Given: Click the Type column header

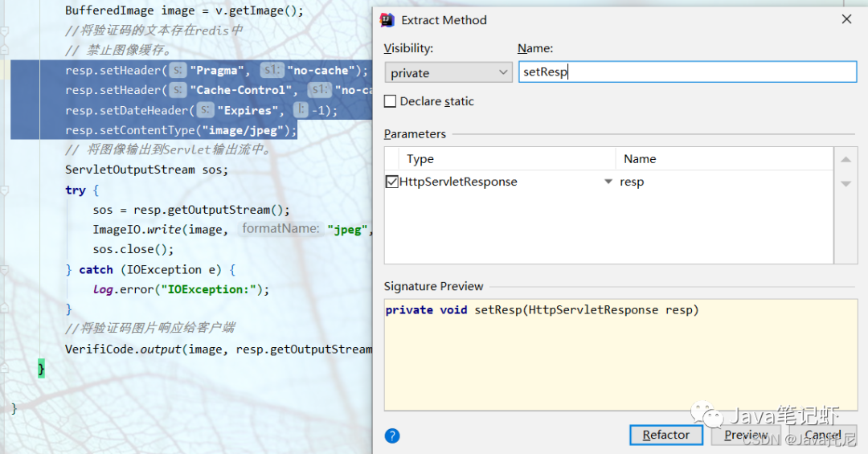Looking at the screenshot, I should [x=420, y=159].
